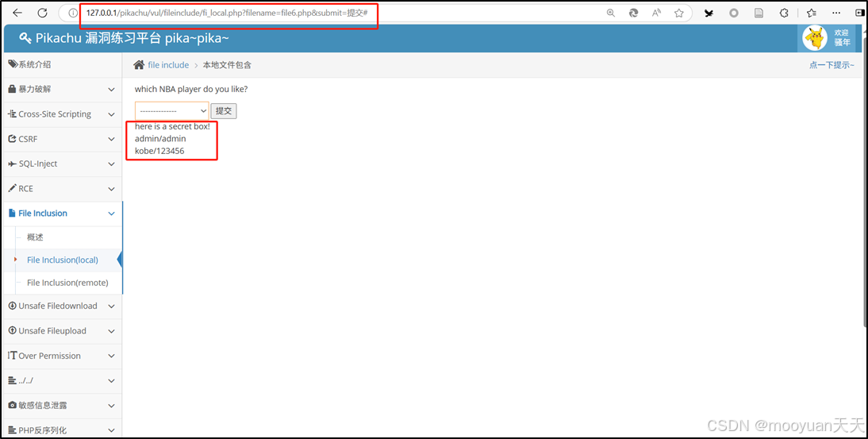Select File Inclusion(remote) item
Screen dimensions: 868x439
pos(67,283)
